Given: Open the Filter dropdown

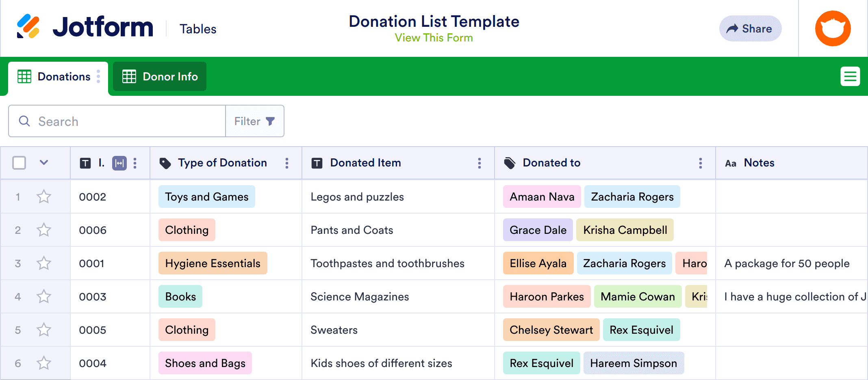Looking at the screenshot, I should (x=255, y=121).
